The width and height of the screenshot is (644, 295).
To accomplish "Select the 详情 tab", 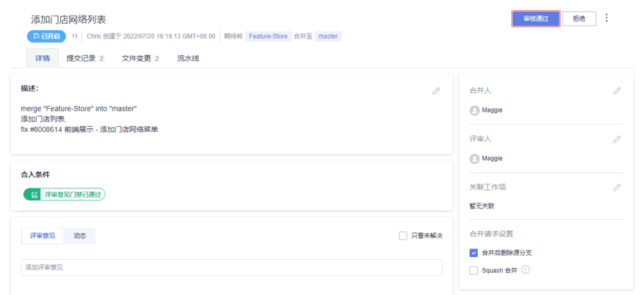I will click(43, 58).
